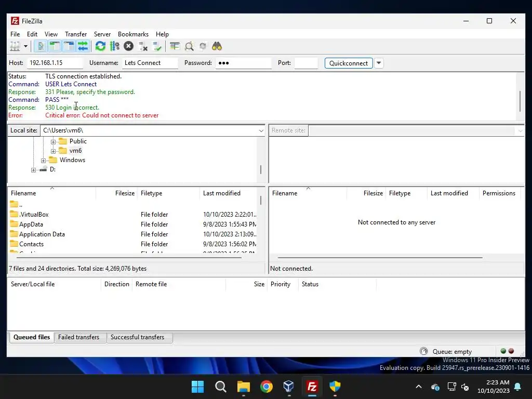The image size is (532, 399).
Task: Sort local files by Filename column
Action: click(x=52, y=193)
